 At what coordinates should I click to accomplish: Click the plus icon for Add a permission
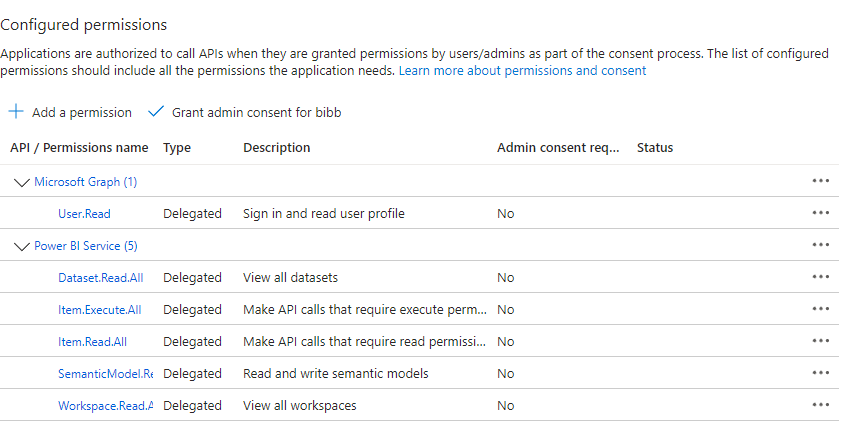point(16,112)
